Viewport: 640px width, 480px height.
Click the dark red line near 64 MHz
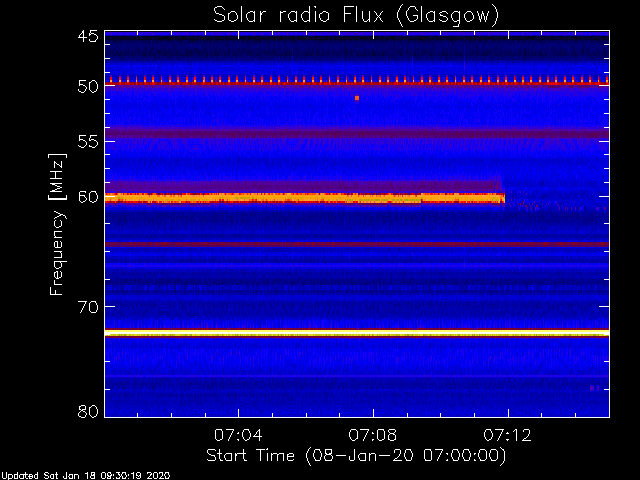[x=357, y=244]
